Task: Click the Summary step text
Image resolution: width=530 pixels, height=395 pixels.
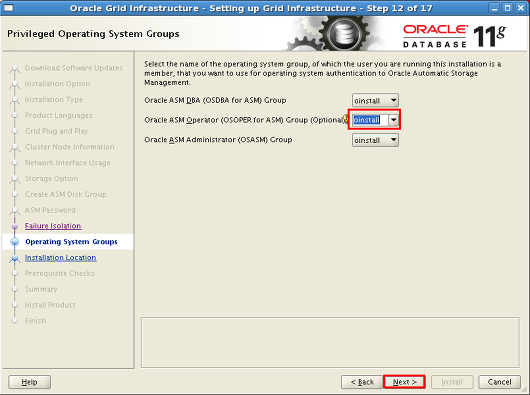Action: 41,289
